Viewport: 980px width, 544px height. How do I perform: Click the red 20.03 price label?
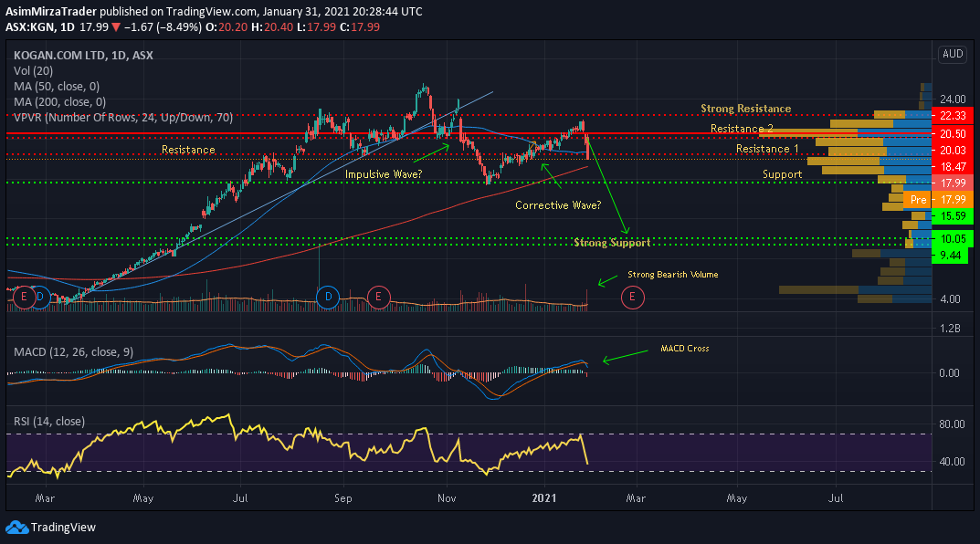953,150
